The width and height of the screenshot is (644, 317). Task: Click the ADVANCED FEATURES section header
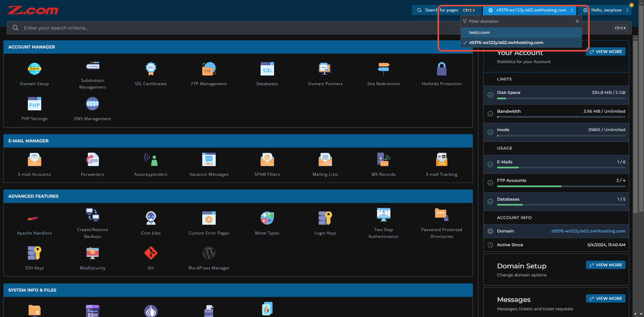[238, 196]
